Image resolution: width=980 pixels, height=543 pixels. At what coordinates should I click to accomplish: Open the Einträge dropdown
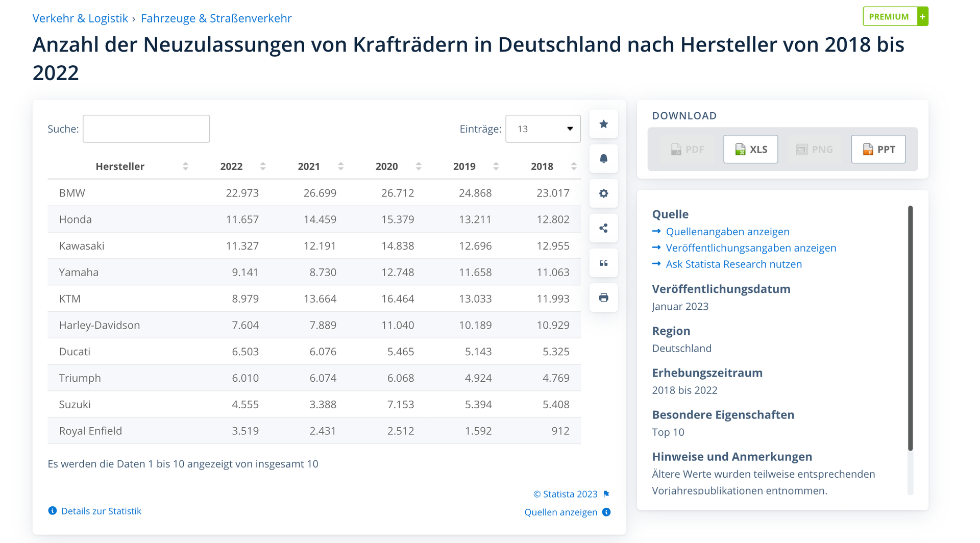coord(543,129)
